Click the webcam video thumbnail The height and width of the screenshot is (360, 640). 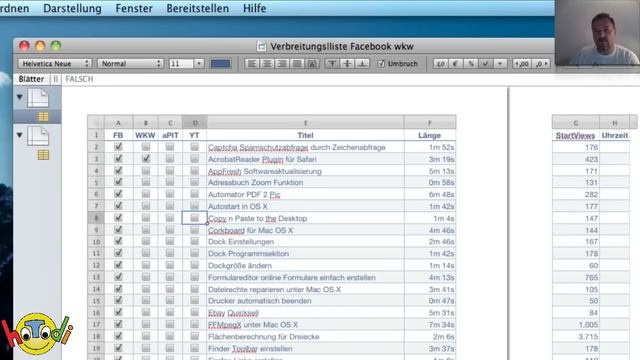597,33
